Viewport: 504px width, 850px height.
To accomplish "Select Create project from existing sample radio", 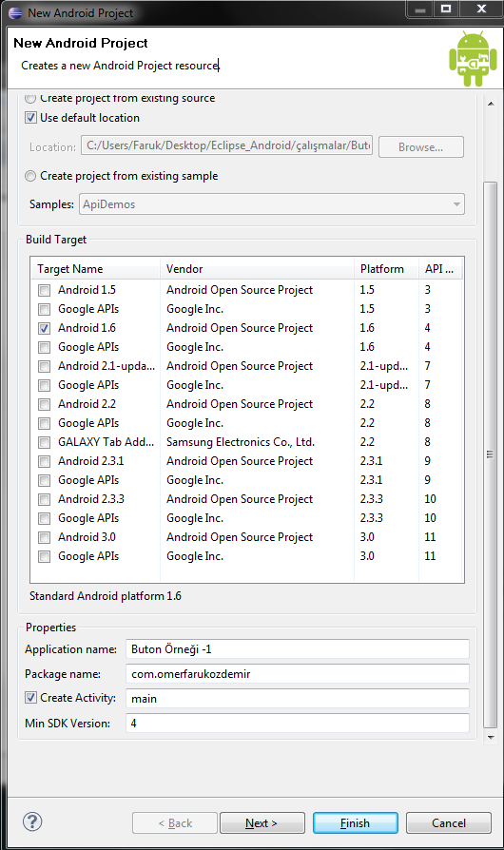I will tap(30, 176).
